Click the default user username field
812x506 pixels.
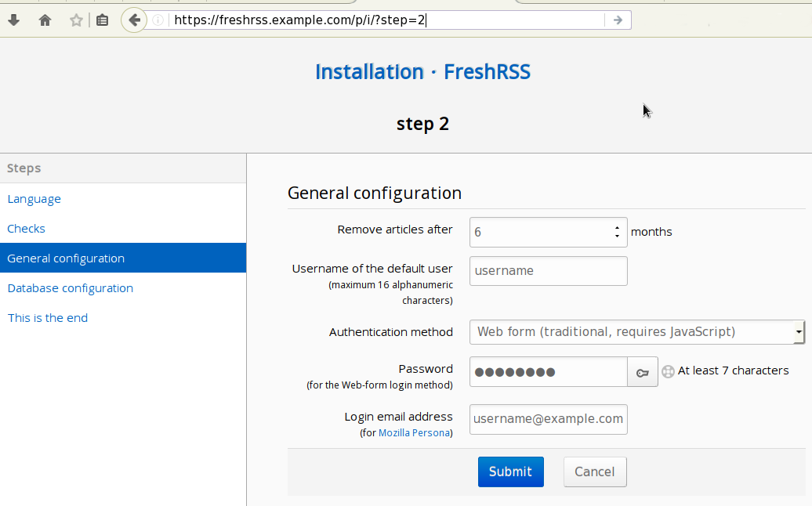[548, 271]
